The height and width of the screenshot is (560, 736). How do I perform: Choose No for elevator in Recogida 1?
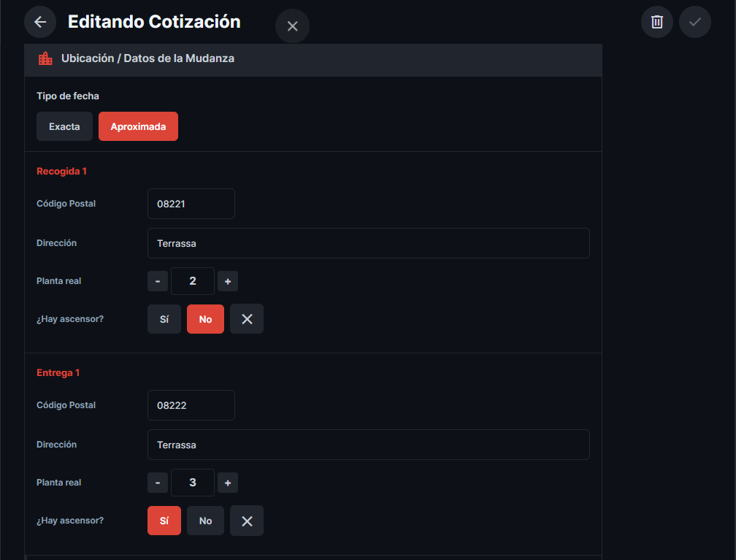[x=206, y=319]
